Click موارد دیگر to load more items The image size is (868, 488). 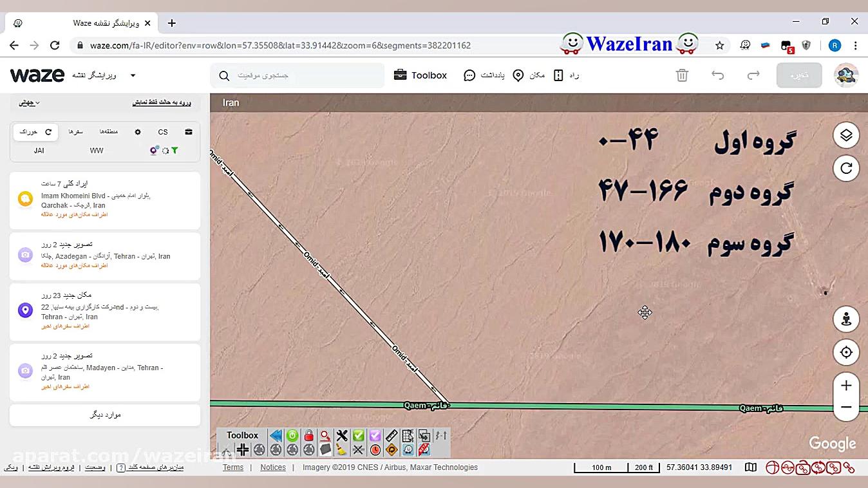(x=105, y=415)
